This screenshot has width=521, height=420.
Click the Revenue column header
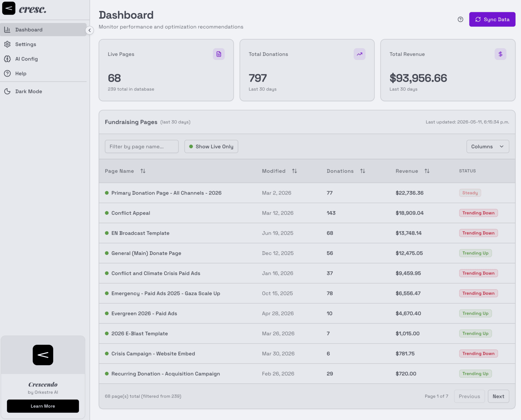tap(407, 171)
